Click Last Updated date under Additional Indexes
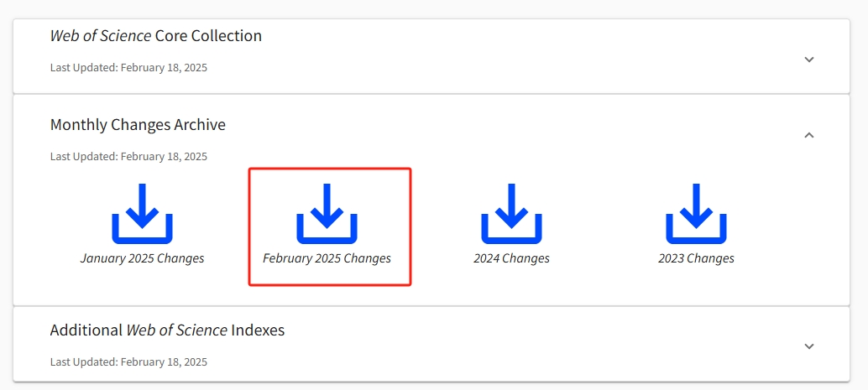The width and height of the screenshot is (868, 390). click(128, 362)
